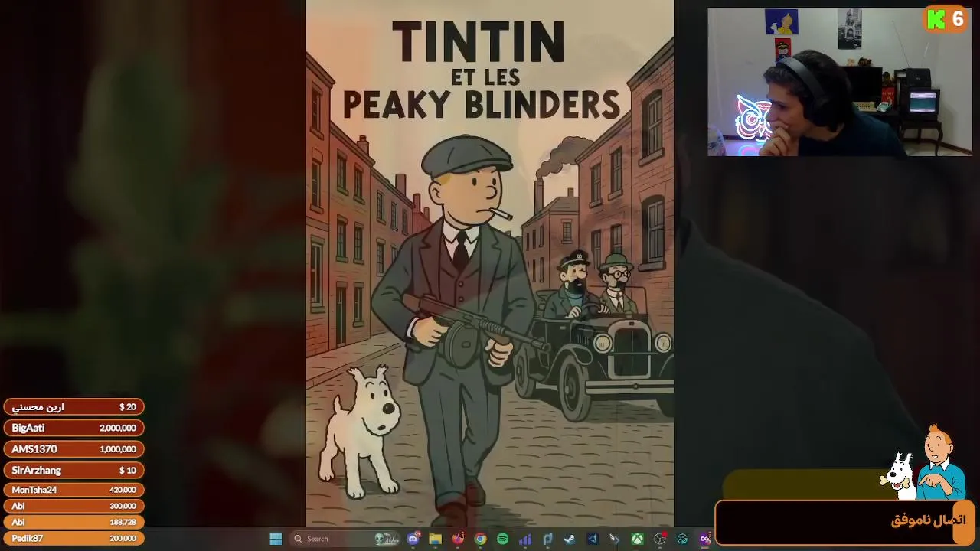Select the Abi 300,000 donation row
Screen dimensions: 980x551
tap(73, 506)
